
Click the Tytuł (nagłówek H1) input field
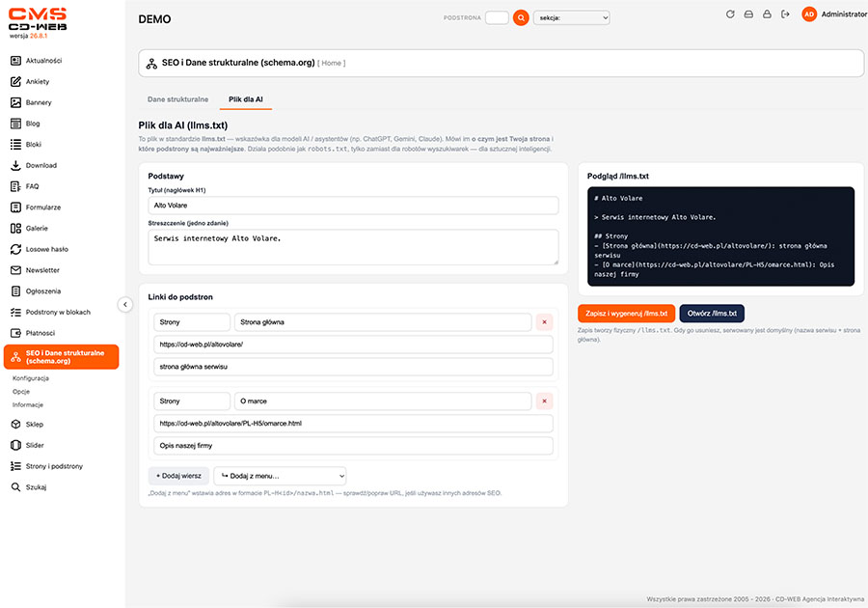point(353,206)
